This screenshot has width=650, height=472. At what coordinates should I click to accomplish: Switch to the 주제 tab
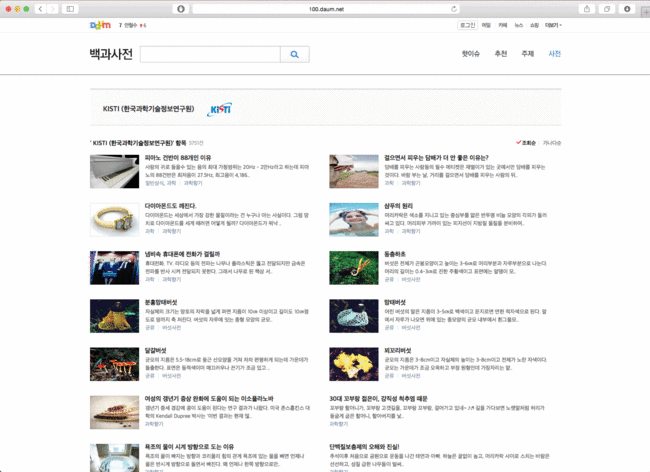[527, 54]
